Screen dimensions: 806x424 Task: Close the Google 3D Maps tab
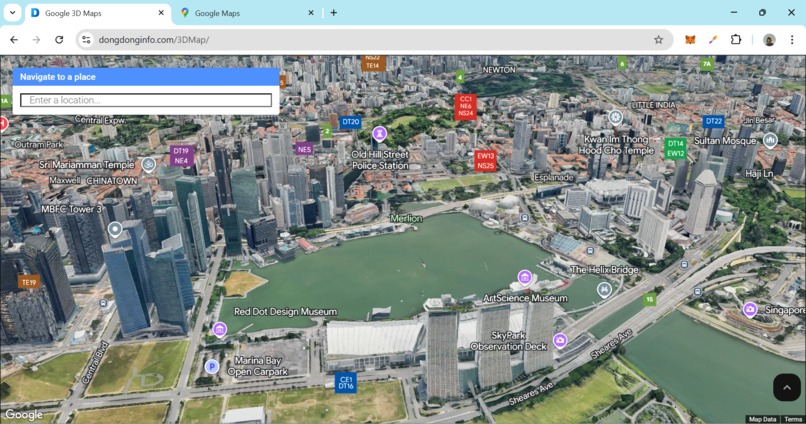coord(161,13)
